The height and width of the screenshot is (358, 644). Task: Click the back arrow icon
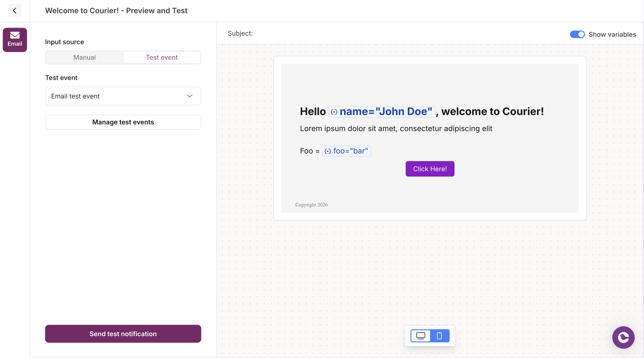[x=15, y=10]
